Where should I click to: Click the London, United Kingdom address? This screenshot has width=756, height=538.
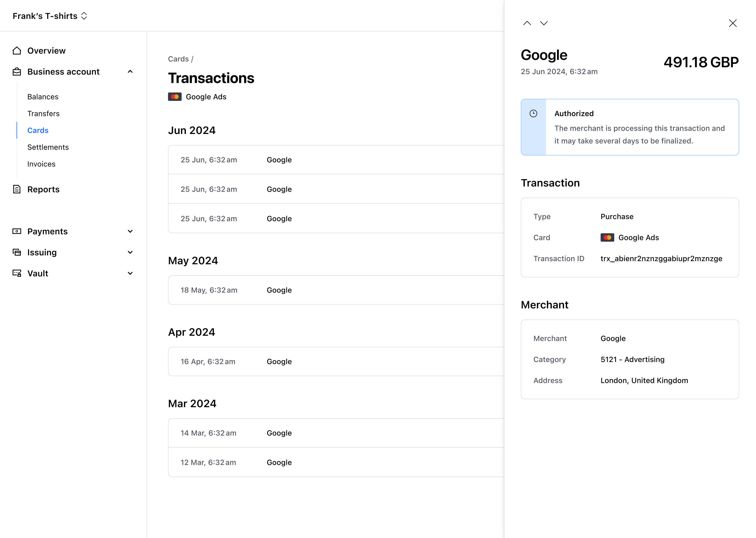coord(644,380)
